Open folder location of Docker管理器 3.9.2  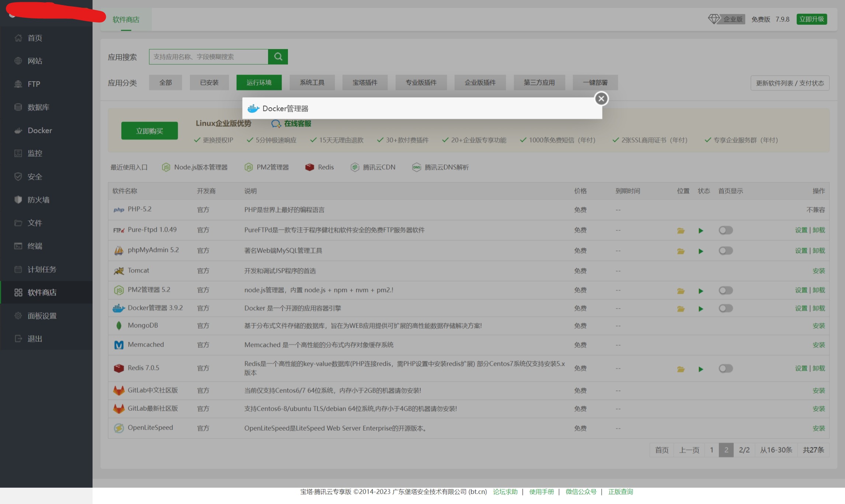pyautogui.click(x=681, y=309)
